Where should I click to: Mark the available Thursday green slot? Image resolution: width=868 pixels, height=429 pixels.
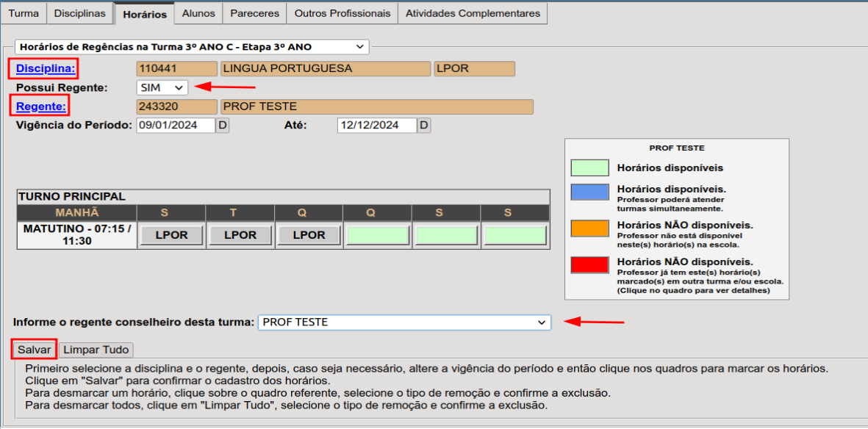point(378,235)
